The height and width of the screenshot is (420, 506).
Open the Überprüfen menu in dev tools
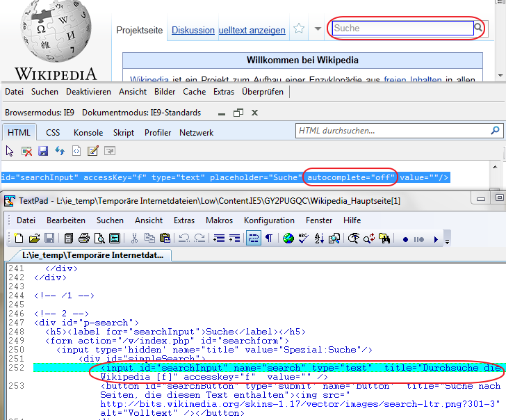[263, 92]
